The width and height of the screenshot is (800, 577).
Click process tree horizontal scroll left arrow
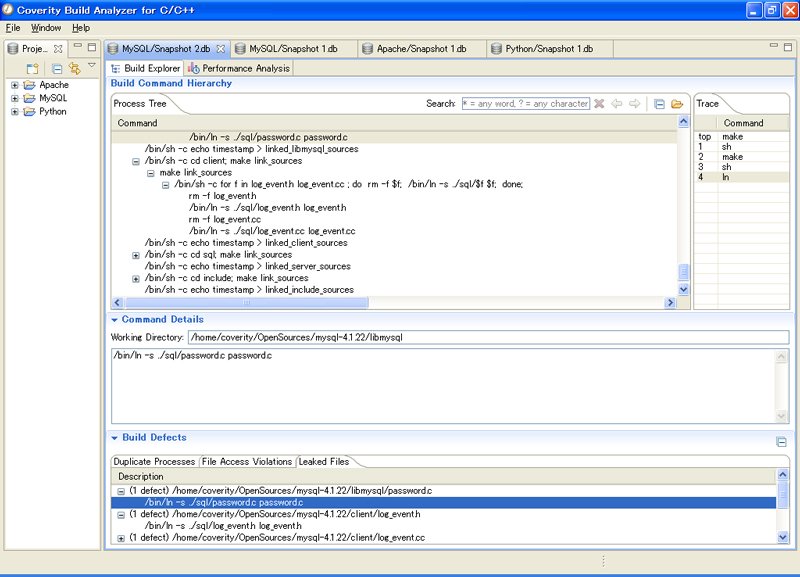pos(117,303)
